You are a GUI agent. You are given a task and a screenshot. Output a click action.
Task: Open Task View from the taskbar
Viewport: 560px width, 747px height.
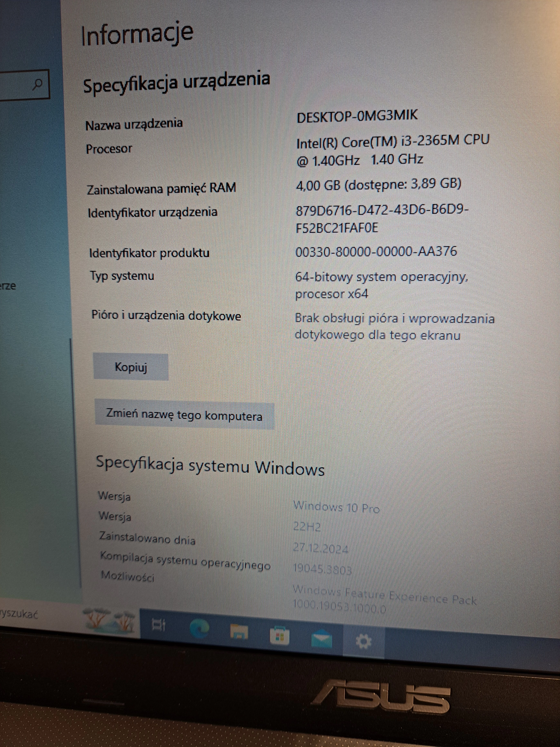pyautogui.click(x=159, y=625)
